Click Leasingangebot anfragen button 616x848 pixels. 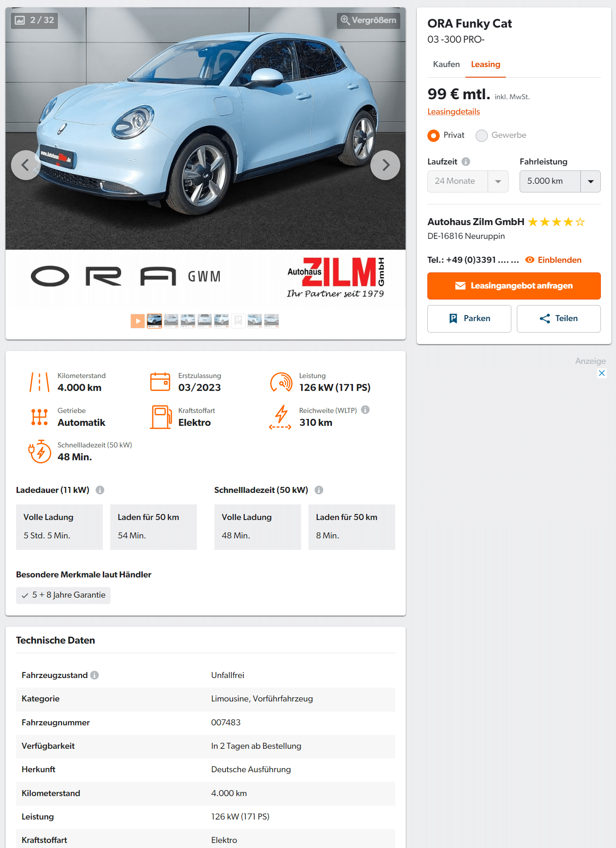(514, 286)
